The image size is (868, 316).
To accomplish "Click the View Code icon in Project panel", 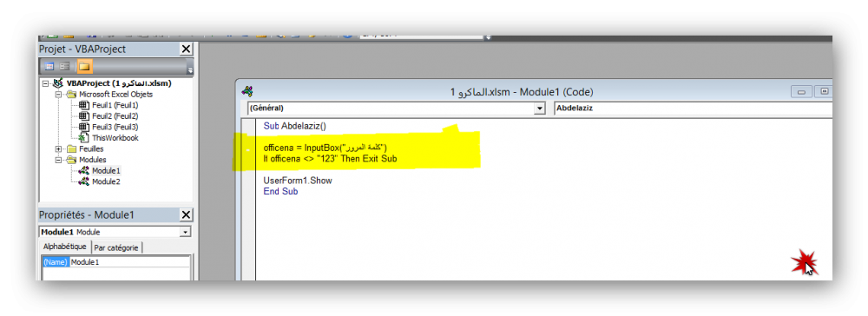I will coord(49,67).
